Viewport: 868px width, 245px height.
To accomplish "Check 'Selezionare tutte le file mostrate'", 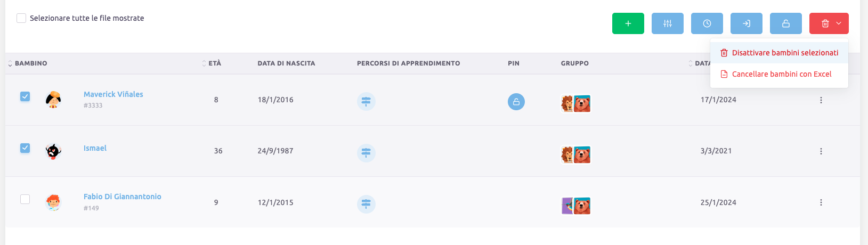I will [x=21, y=18].
